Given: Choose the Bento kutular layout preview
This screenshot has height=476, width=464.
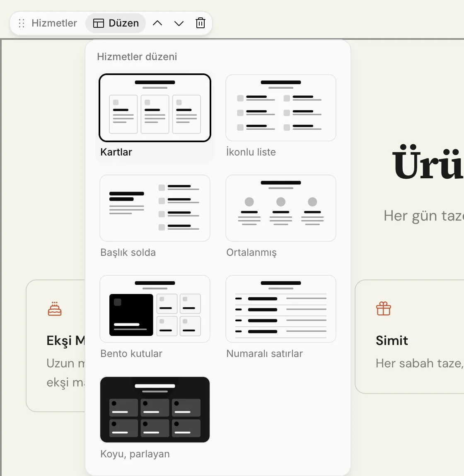Looking at the screenshot, I should (x=155, y=309).
